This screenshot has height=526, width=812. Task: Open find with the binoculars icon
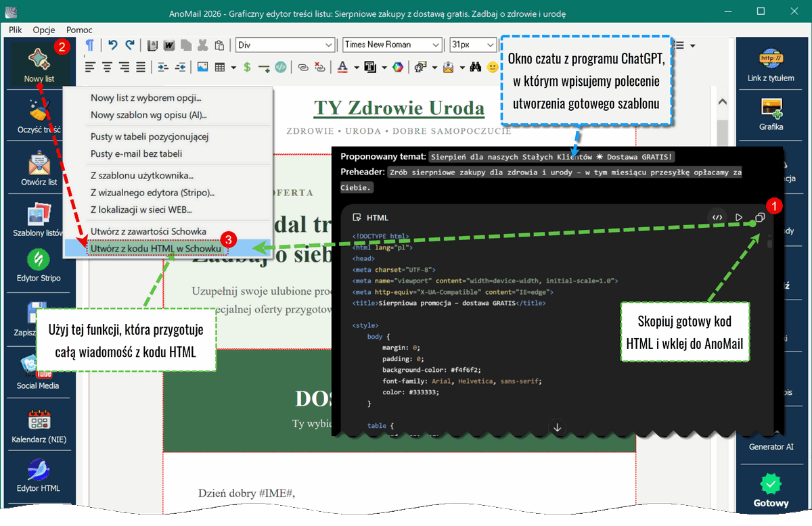476,67
